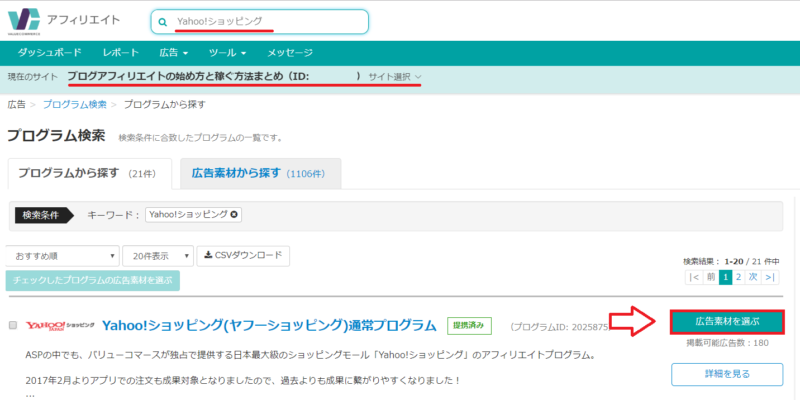This screenshot has height=400, width=800.
Task: Open the サイト選択 dropdown
Action: click(395, 77)
